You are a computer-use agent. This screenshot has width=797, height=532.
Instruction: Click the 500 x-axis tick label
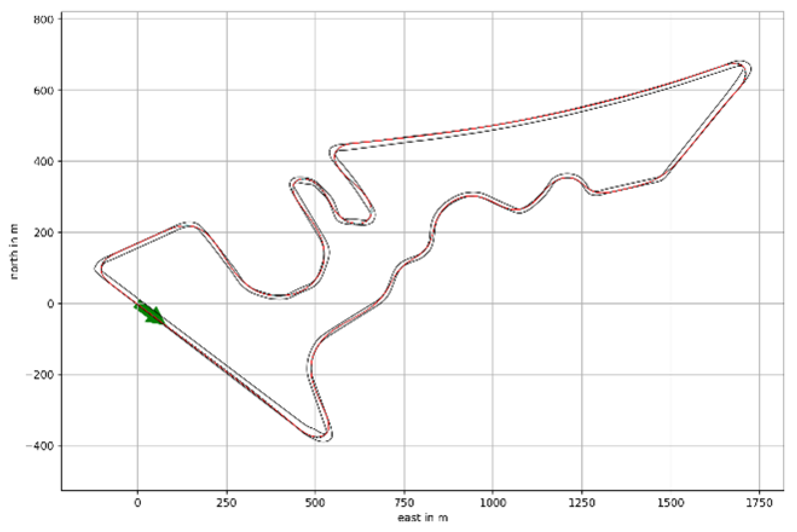coord(315,503)
